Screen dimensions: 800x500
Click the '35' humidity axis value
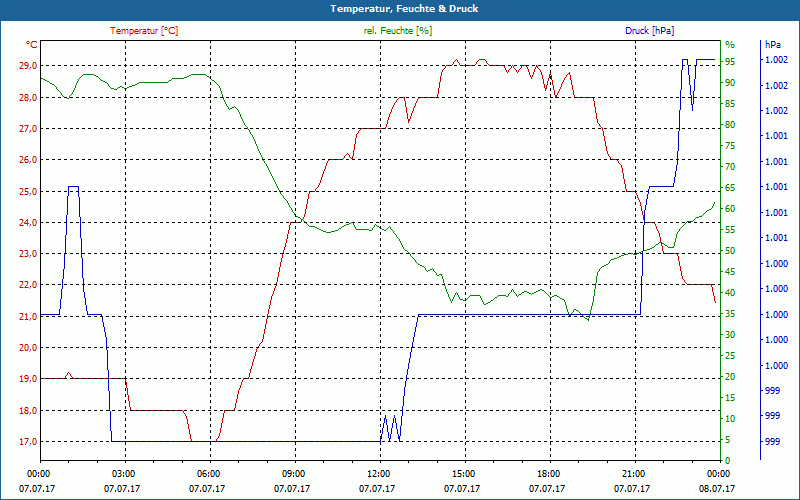[x=730, y=314]
